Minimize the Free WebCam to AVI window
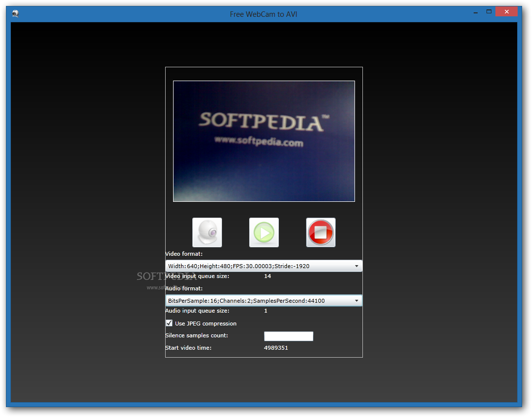 pos(476,12)
